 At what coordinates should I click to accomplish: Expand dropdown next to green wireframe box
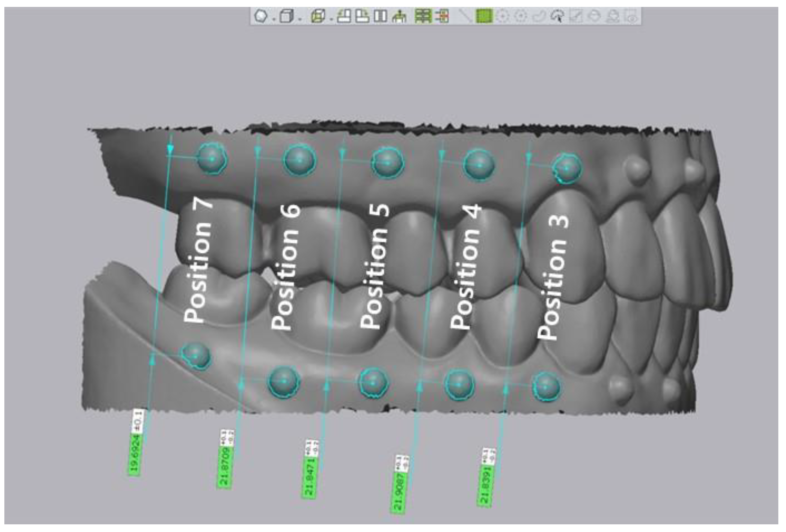331,19
